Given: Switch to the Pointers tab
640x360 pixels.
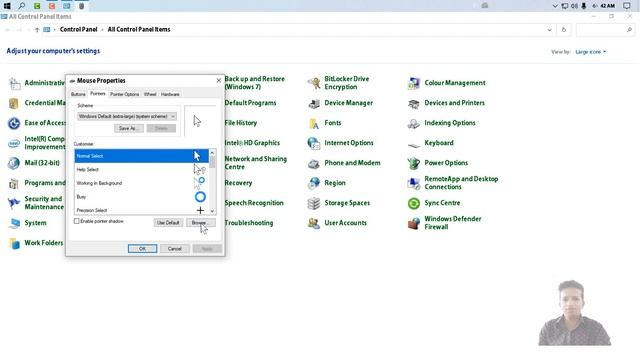Looking at the screenshot, I should [x=98, y=94].
